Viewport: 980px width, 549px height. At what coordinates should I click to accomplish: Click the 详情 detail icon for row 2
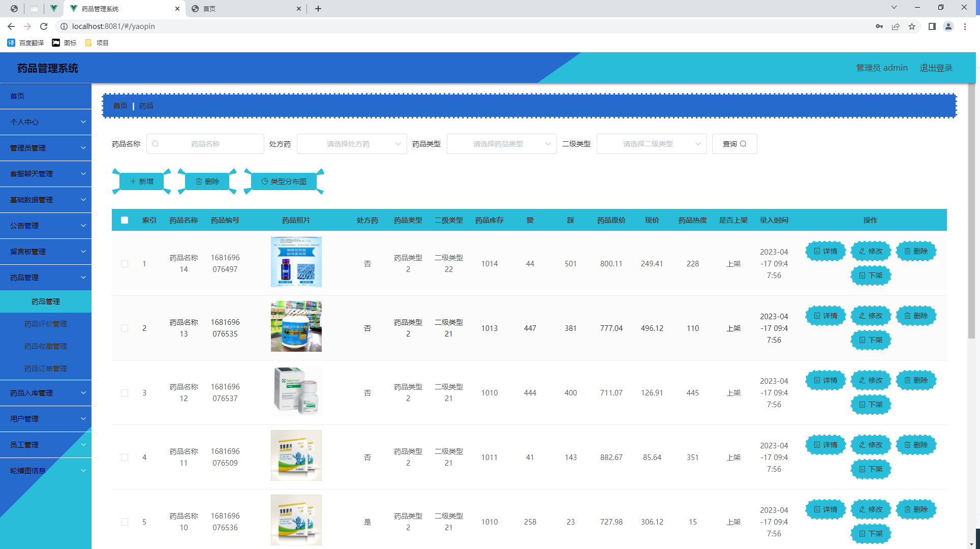pos(817,316)
